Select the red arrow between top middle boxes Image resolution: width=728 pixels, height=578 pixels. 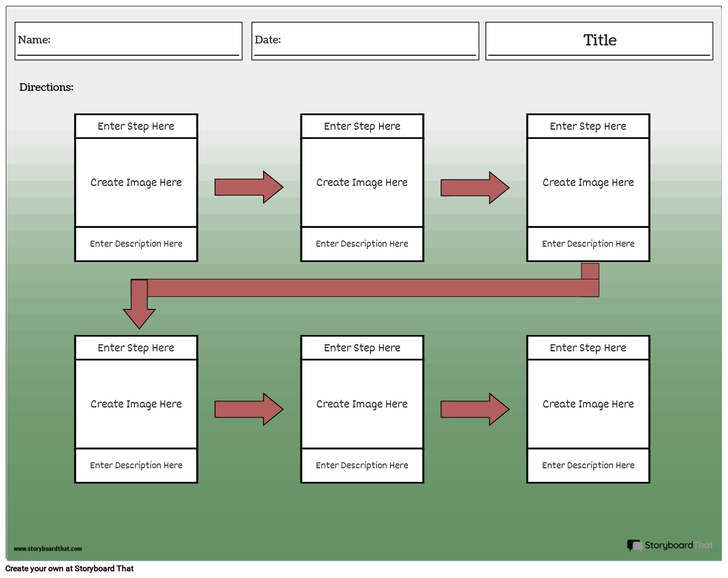[475, 187]
